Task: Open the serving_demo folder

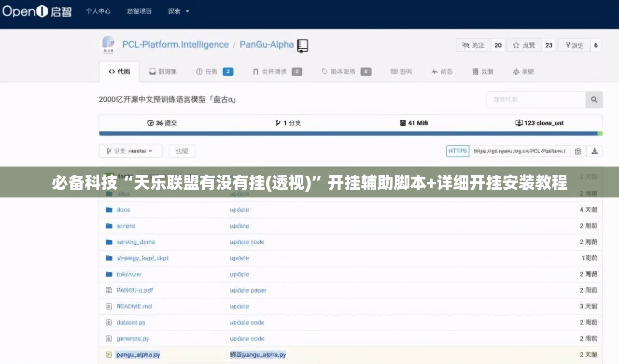Action: click(x=136, y=242)
